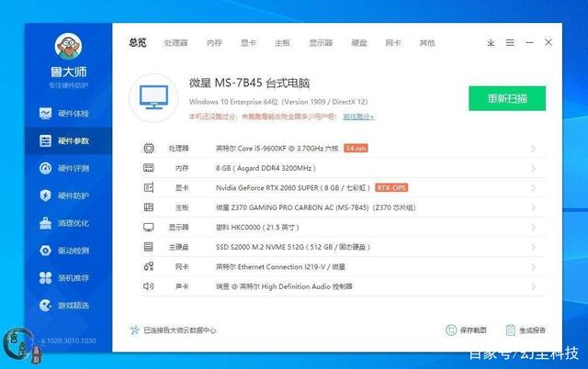Image resolution: width=588 pixels, height=369 pixels.
Task: Switch to the 网卡 tab
Action: [x=393, y=43]
